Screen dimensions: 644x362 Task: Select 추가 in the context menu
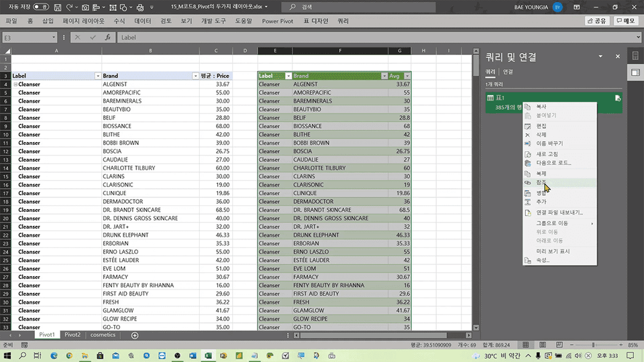point(559,202)
